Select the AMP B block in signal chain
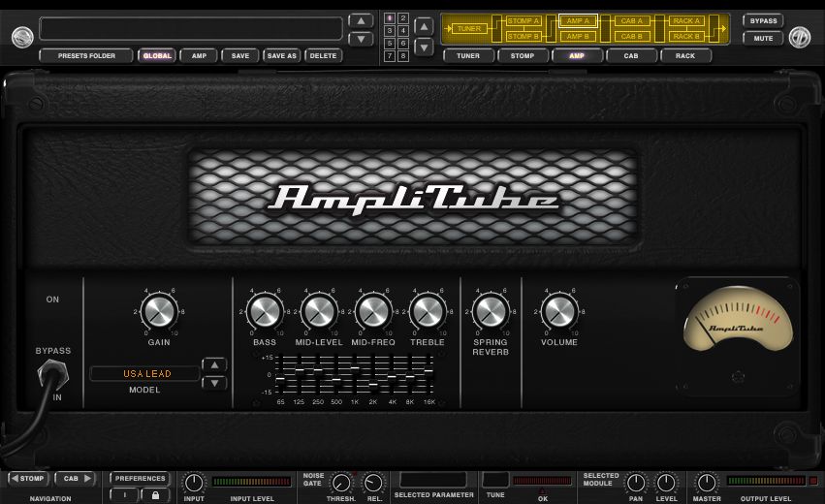The height and width of the screenshot is (504, 825). 578,36
